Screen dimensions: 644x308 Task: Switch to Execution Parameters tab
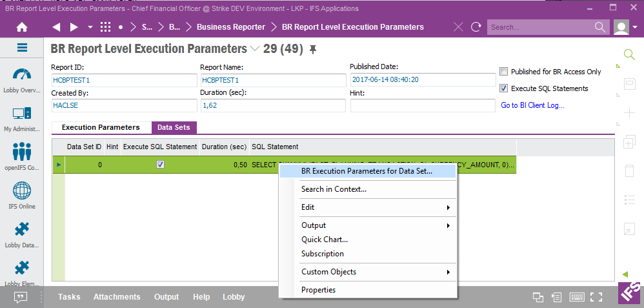click(x=101, y=127)
